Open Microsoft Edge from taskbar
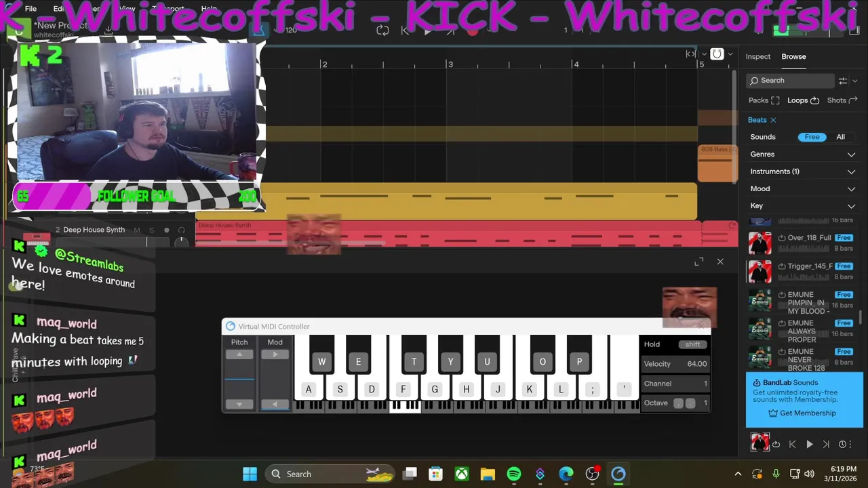 tap(566, 474)
